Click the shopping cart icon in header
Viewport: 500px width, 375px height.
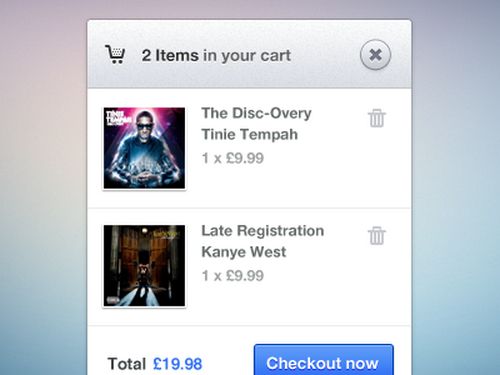[115, 54]
